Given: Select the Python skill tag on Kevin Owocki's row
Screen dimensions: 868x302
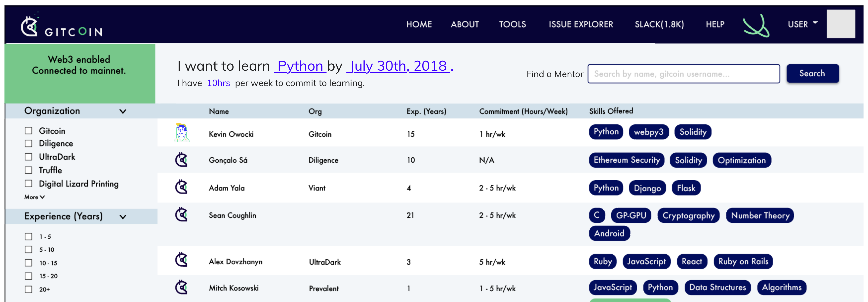Looking at the screenshot, I should (605, 132).
